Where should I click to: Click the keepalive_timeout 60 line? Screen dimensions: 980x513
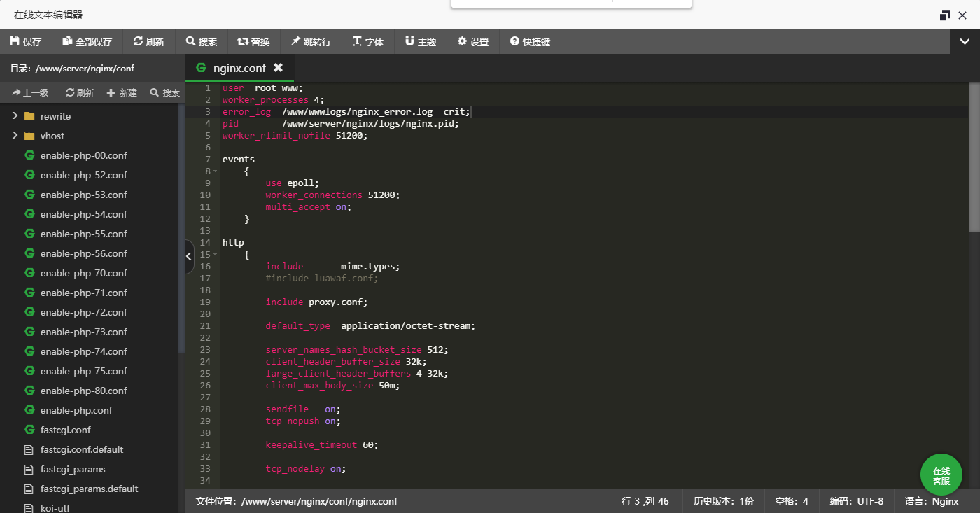pyautogui.click(x=322, y=445)
